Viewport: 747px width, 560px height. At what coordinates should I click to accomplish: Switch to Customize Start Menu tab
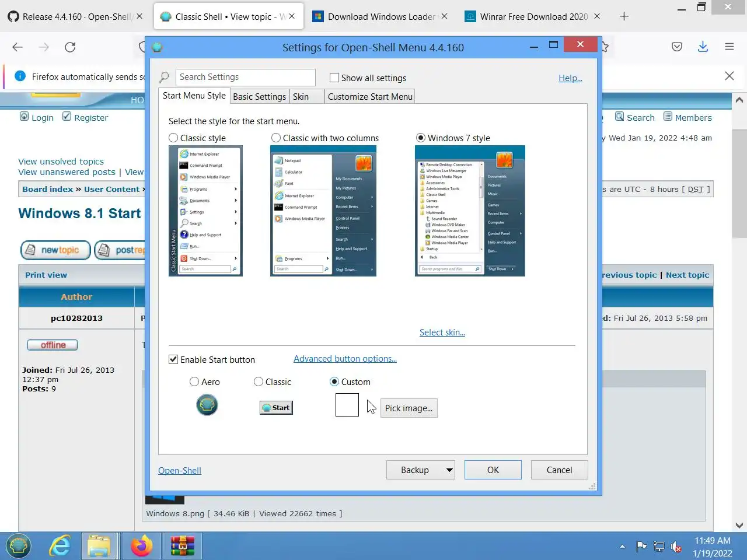(370, 97)
